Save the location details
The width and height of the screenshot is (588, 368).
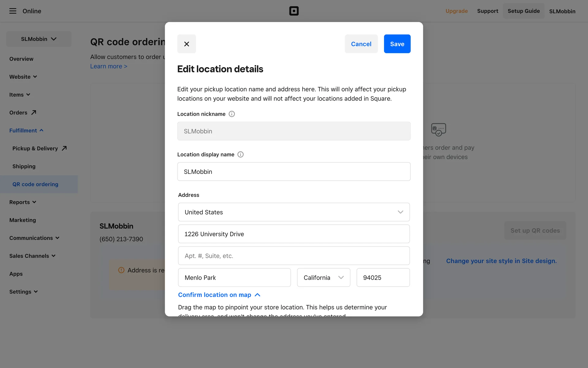coord(397,44)
